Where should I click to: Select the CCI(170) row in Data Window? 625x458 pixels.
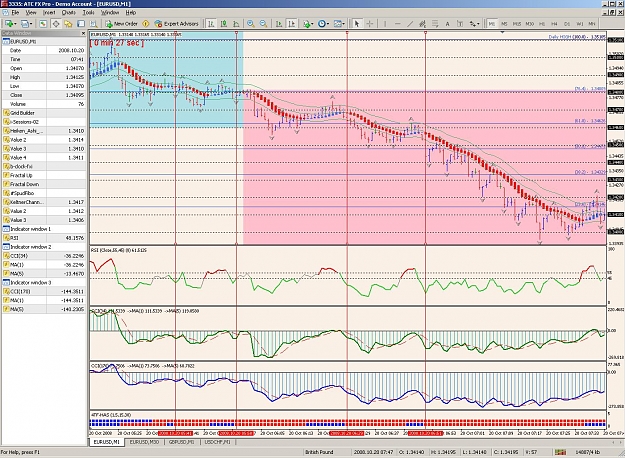[x=44, y=291]
